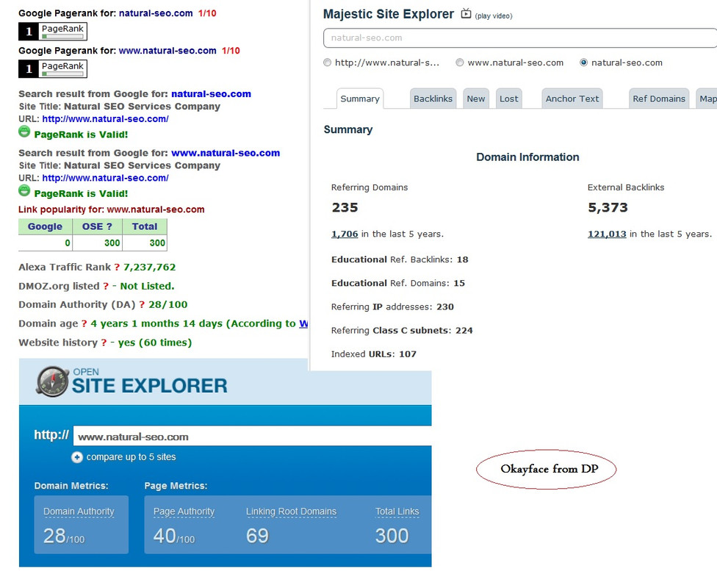The width and height of the screenshot is (717, 588).
Task: Open the New tab in Majestic
Action: pyautogui.click(x=476, y=98)
